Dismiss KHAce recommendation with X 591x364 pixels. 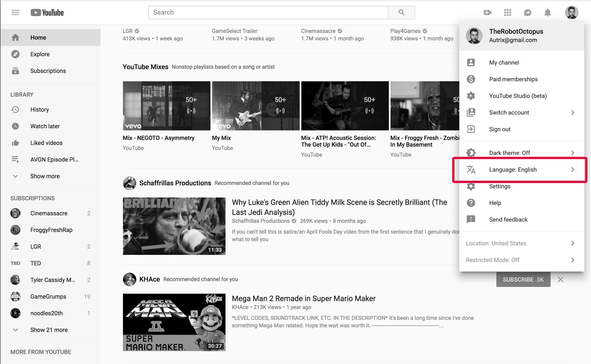561,279
